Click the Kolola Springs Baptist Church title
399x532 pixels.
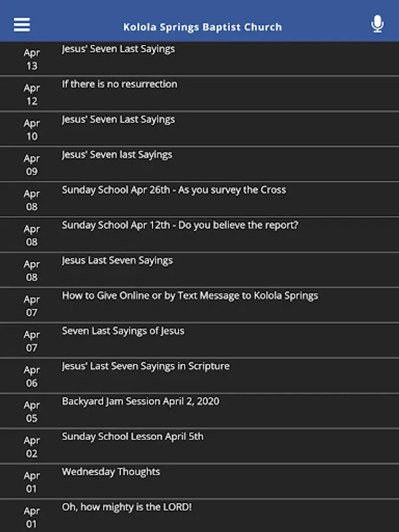coord(202,27)
